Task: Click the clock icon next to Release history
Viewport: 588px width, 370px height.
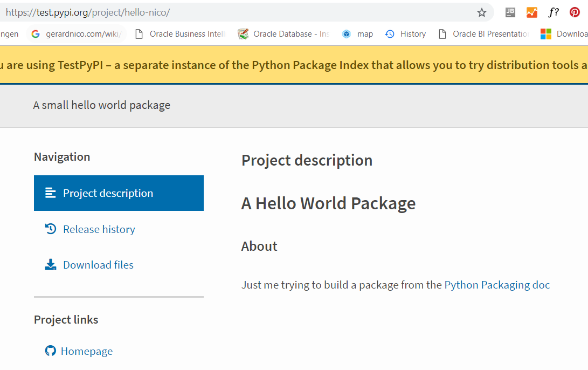Action: (x=50, y=229)
